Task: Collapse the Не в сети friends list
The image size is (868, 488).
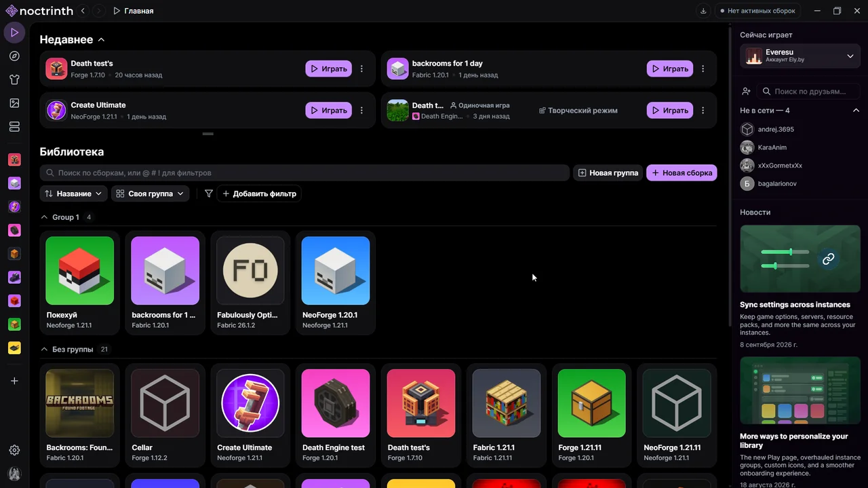Action: pyautogui.click(x=856, y=111)
